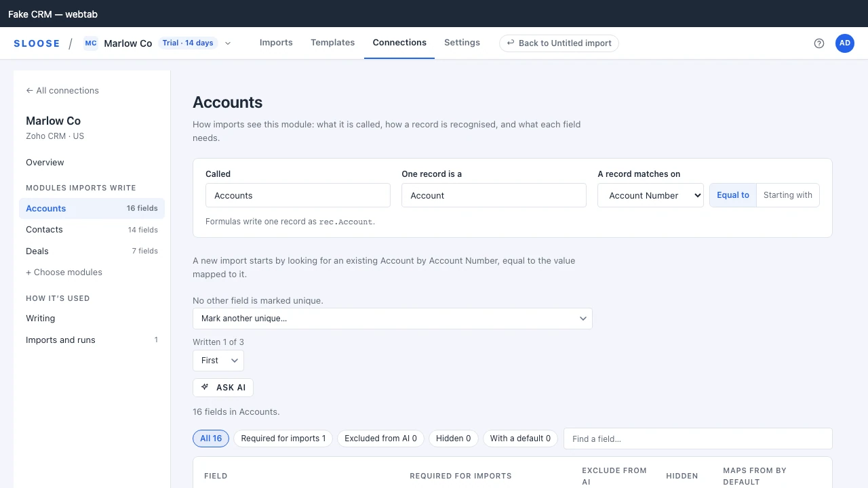Select 'Equal to' match mode

point(733,195)
